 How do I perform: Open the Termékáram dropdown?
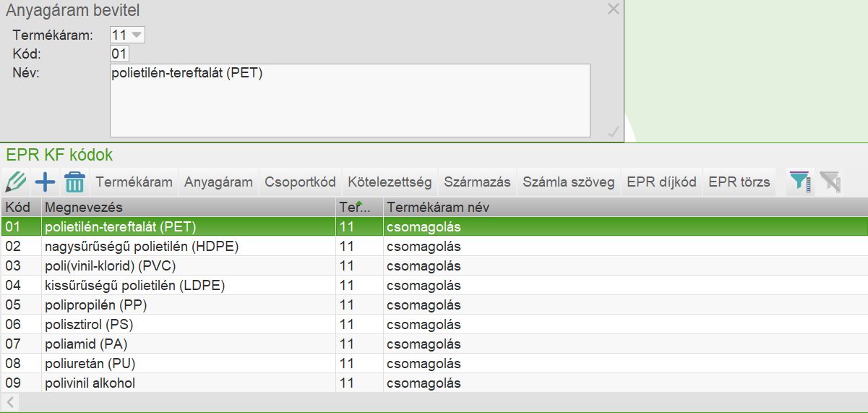click(136, 35)
